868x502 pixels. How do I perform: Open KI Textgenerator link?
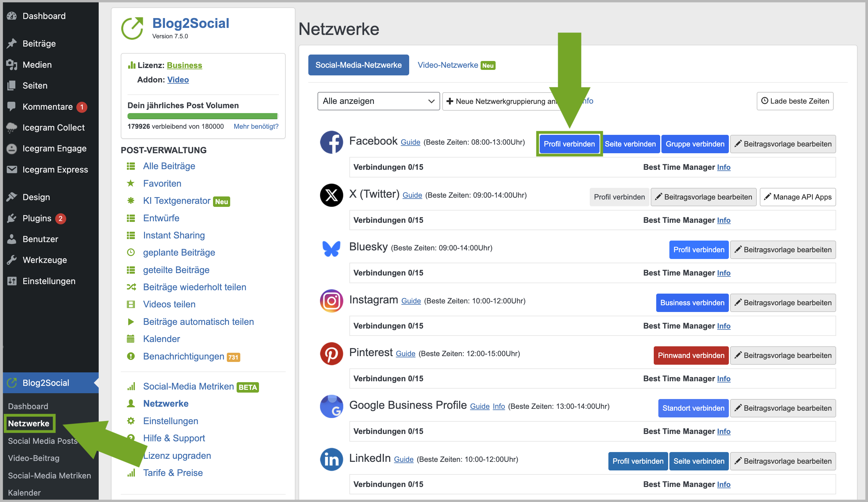[x=177, y=201]
